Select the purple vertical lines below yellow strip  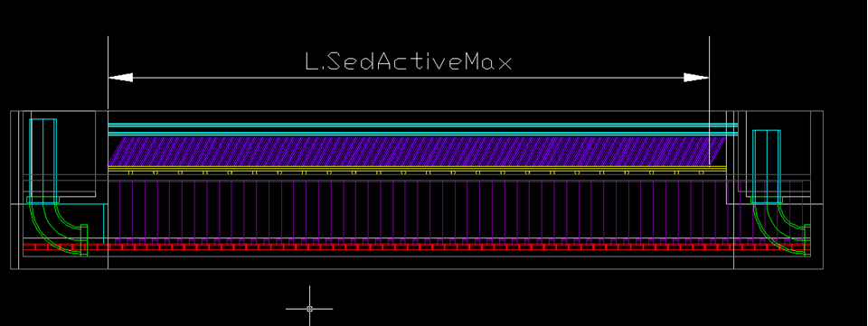(x=420, y=210)
